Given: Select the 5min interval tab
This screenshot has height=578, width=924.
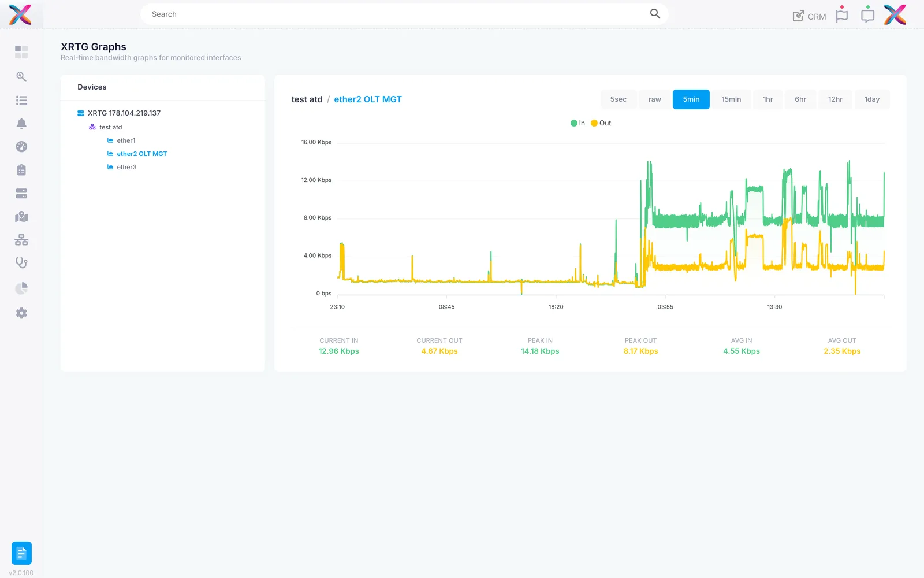Looking at the screenshot, I should pyautogui.click(x=691, y=99).
